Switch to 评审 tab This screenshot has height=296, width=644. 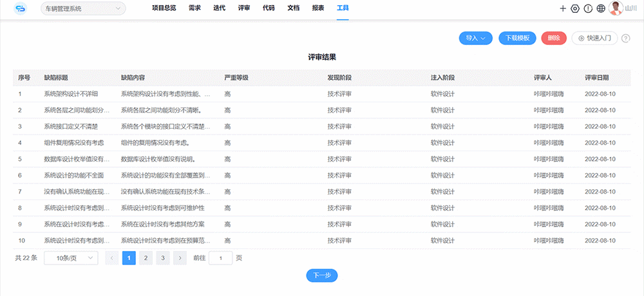(244, 8)
